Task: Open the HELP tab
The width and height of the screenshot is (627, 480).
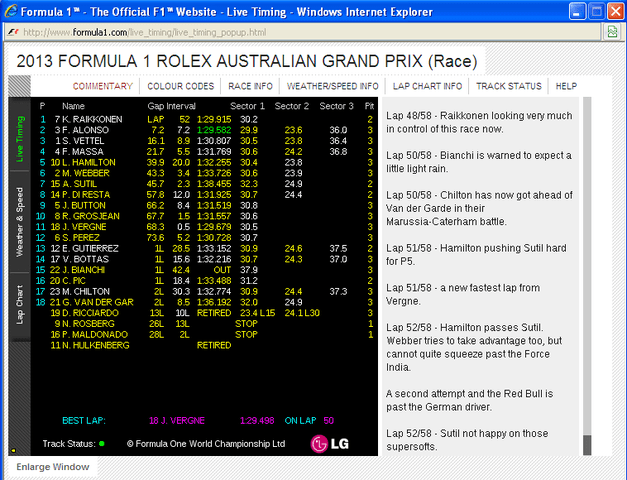Action: [x=566, y=86]
